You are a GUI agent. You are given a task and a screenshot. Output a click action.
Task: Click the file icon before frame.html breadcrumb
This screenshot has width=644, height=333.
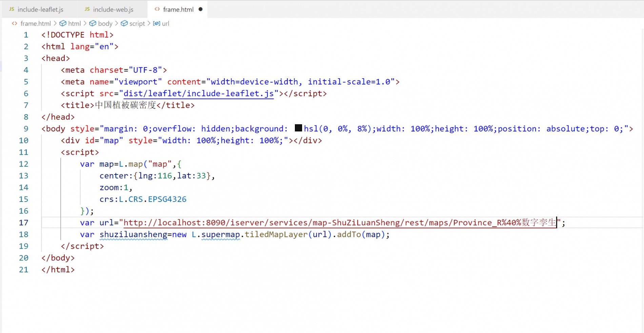[15, 23]
